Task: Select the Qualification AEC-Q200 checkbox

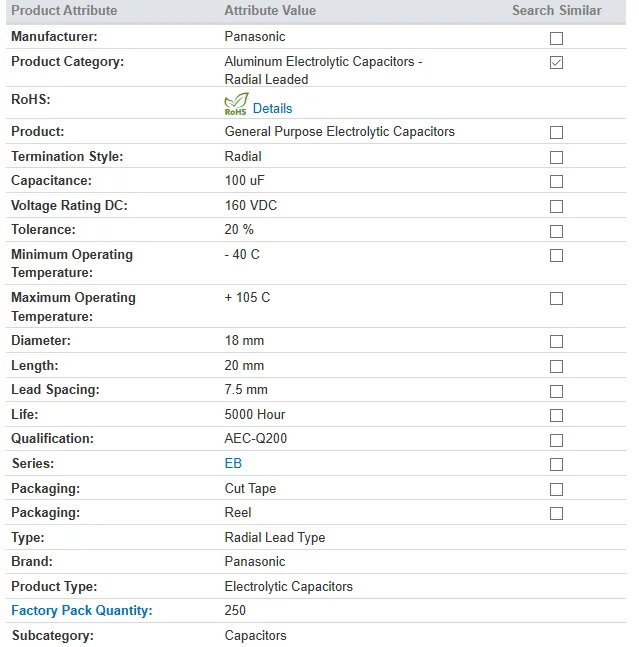Action: [556, 440]
